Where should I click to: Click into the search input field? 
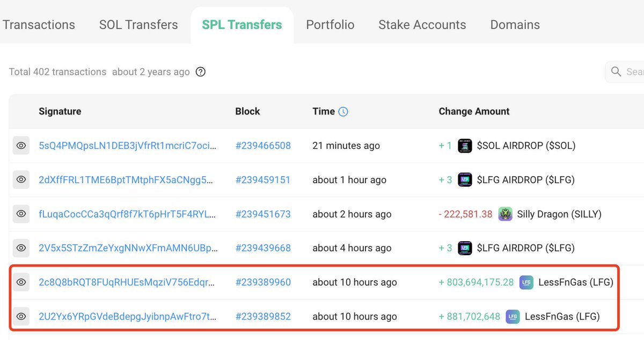[x=634, y=72]
